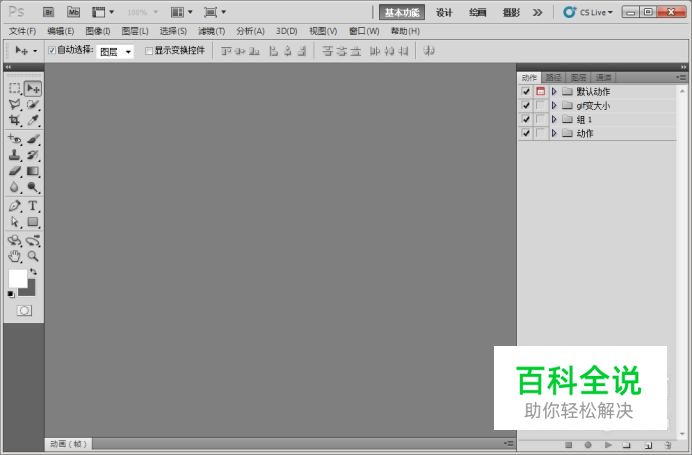Select the Clone Stamp tool
This screenshot has width=692, height=455.
point(15,155)
